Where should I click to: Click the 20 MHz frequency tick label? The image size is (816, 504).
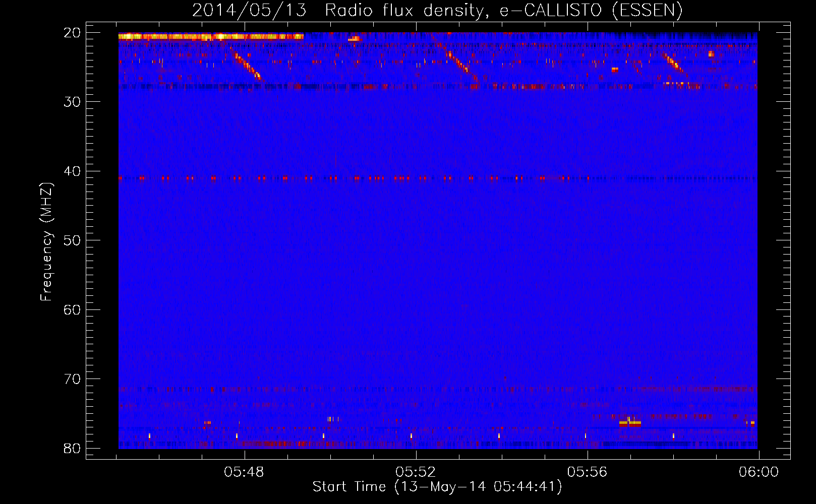tap(72, 33)
